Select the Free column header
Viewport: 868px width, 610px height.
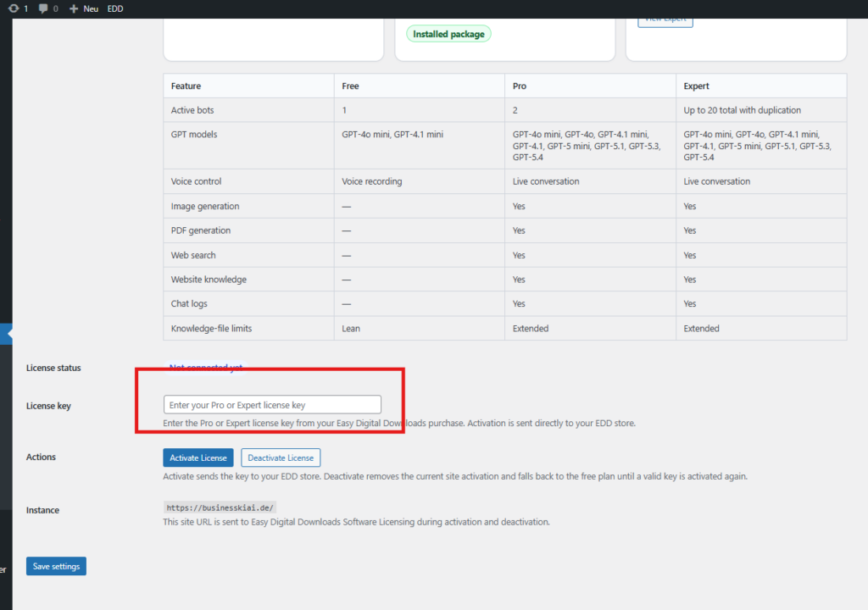(350, 86)
